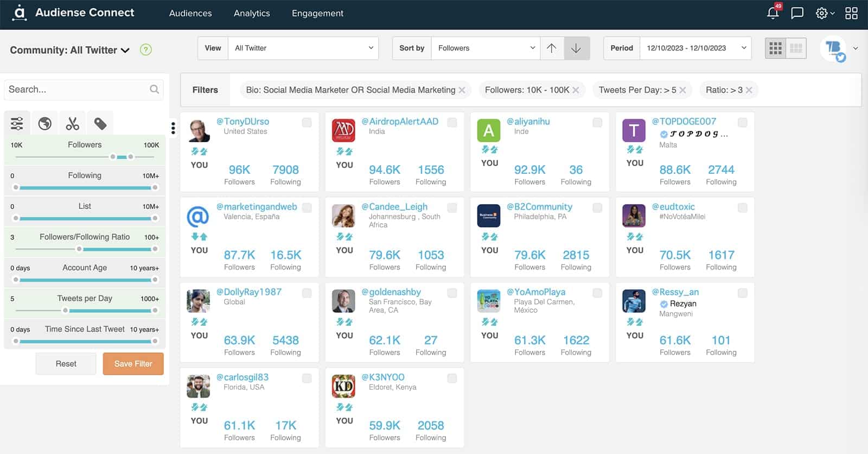Tick the checkbox on @carlosgil83 card
This screenshot has height=454, width=868.
pyautogui.click(x=307, y=379)
